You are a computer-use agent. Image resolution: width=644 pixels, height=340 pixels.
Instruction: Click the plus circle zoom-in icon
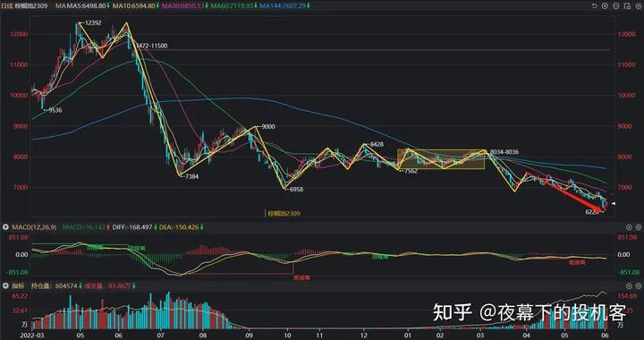click(x=605, y=6)
